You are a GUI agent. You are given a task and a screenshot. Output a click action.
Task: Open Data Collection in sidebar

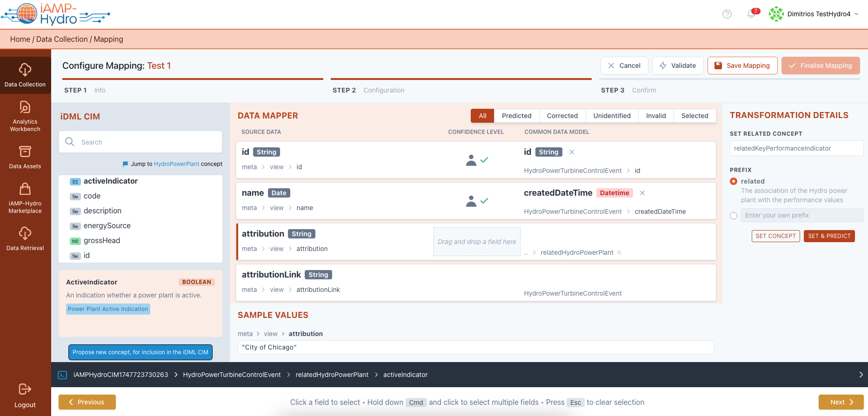coord(25,75)
